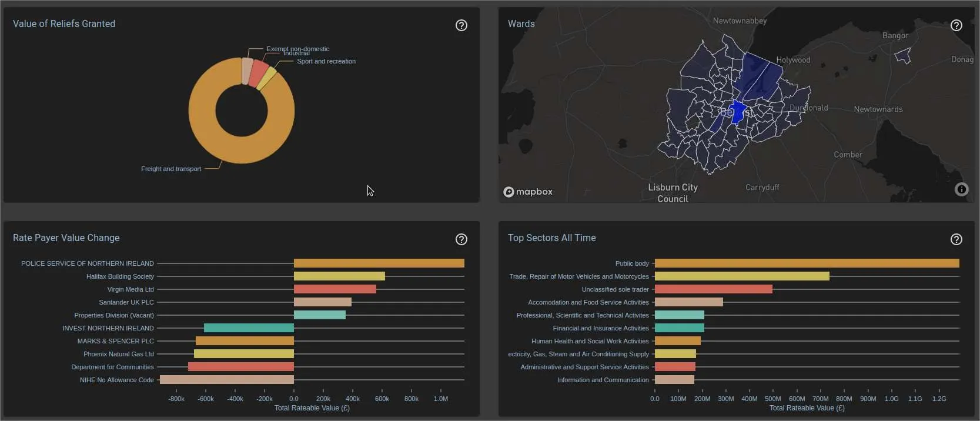Open help for Top Sectors All Time
The image size is (980, 421).
click(956, 239)
